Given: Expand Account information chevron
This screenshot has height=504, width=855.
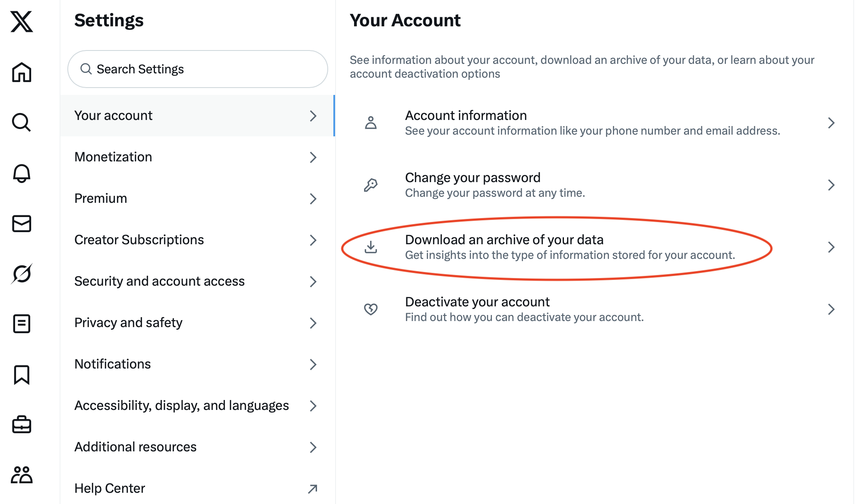Looking at the screenshot, I should (x=831, y=123).
